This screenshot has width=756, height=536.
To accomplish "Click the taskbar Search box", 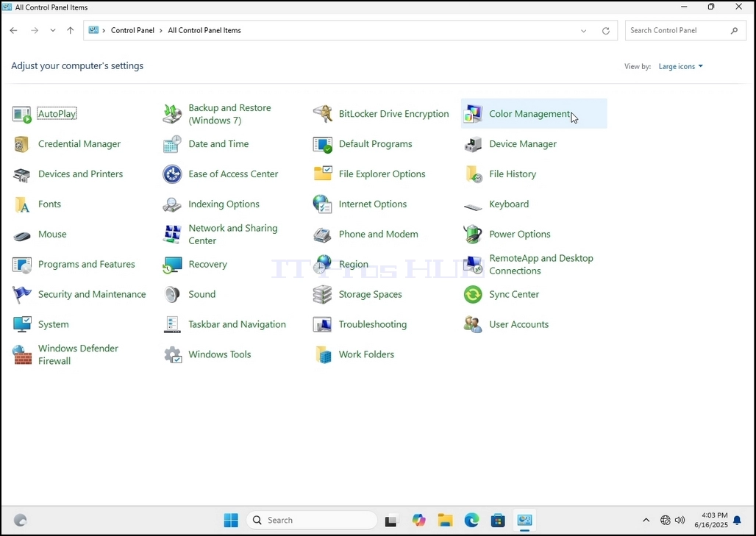I will (312, 520).
